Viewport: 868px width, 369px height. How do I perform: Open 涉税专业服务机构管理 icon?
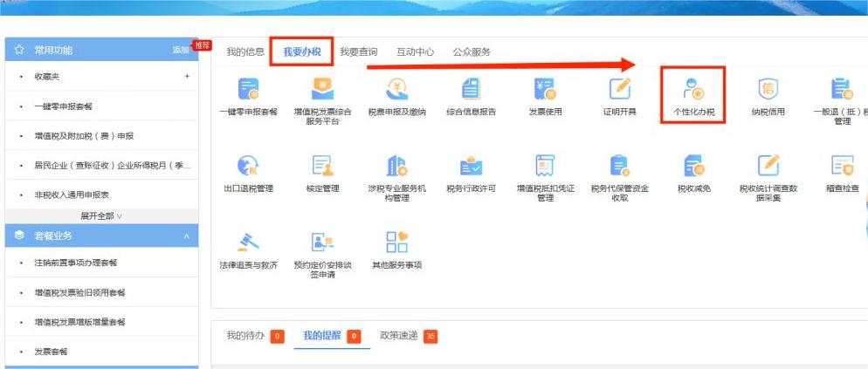(x=397, y=166)
